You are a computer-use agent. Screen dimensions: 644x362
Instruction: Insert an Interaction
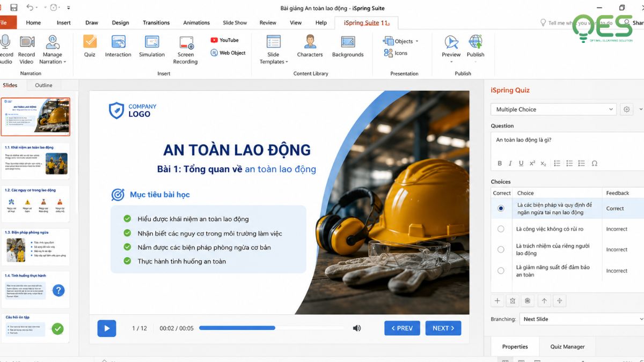pos(118,46)
